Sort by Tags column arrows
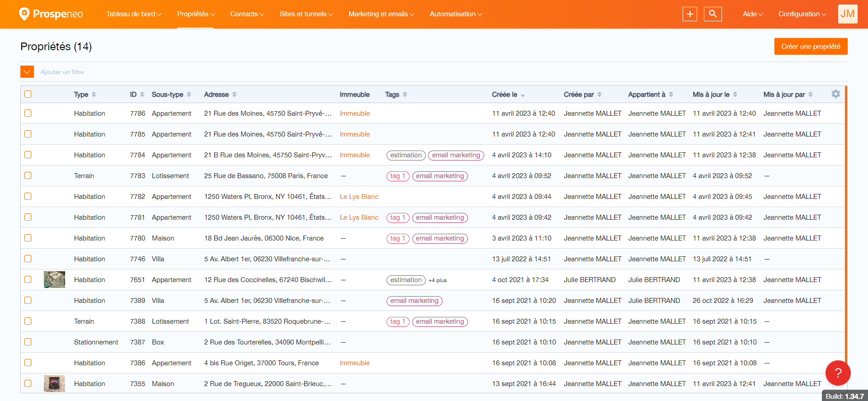Viewport: 868px width, 401px height. [405, 94]
